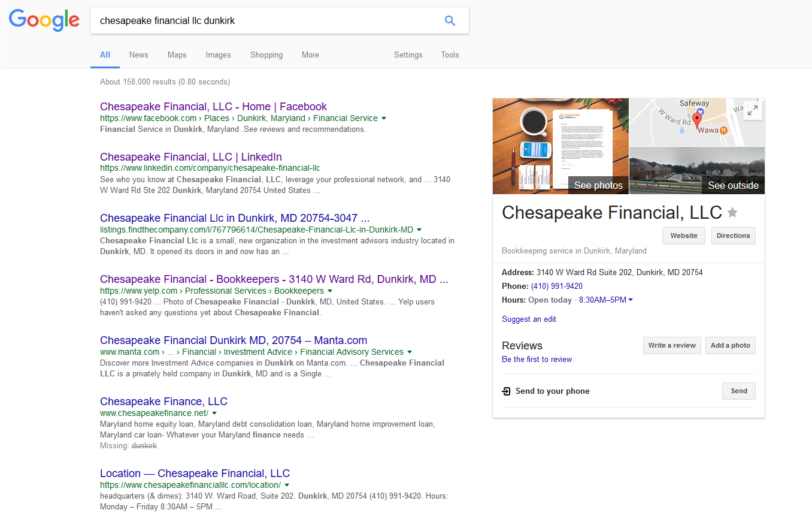Open the More search options menu
Image resolution: width=812 pixels, height=522 pixels.
tap(310, 55)
